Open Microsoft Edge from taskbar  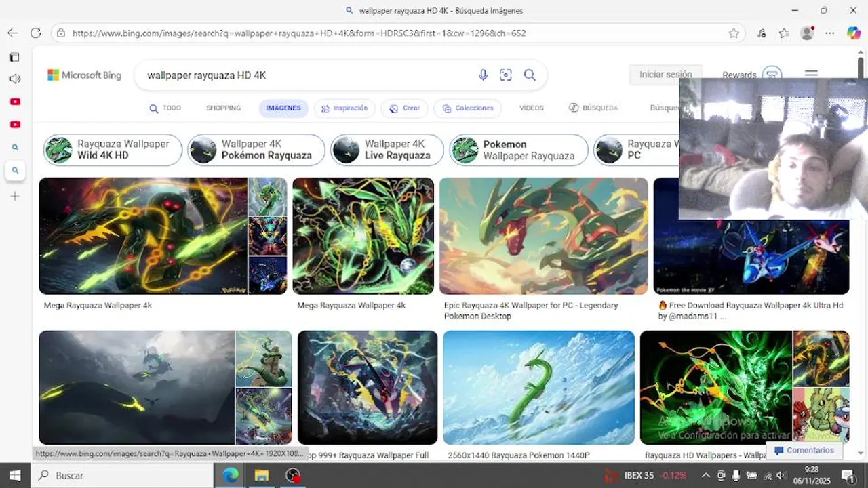(x=231, y=475)
